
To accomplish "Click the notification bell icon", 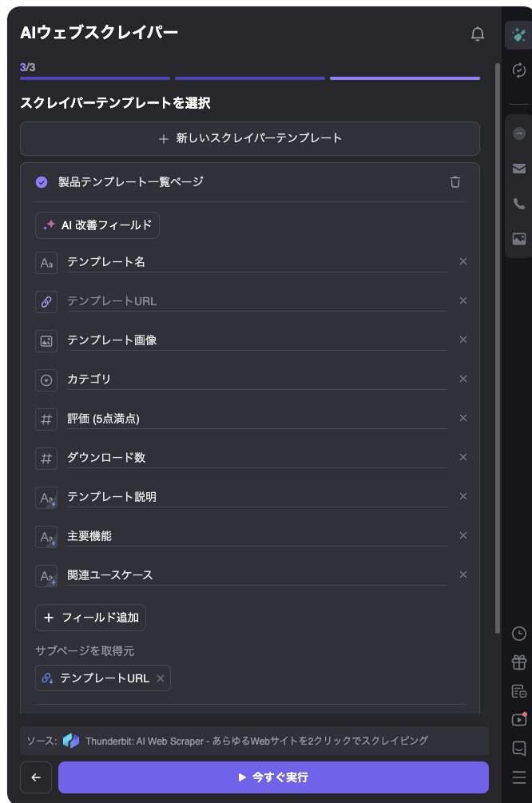I will (x=478, y=34).
